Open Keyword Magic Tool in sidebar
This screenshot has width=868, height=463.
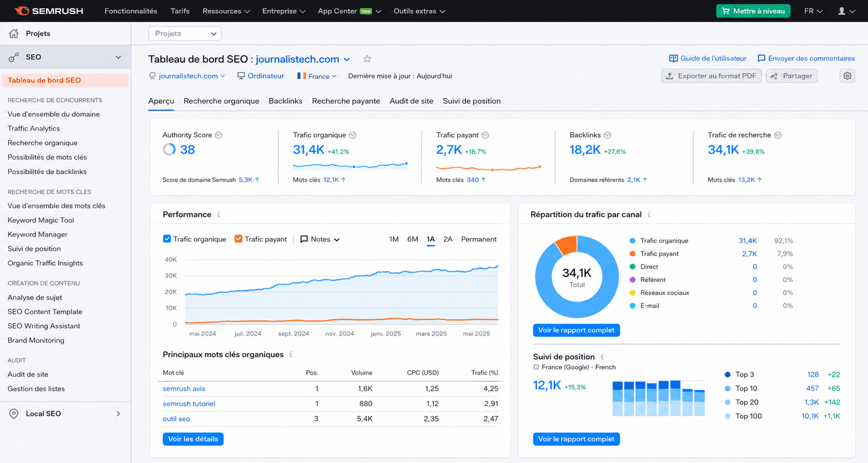pyautogui.click(x=41, y=220)
